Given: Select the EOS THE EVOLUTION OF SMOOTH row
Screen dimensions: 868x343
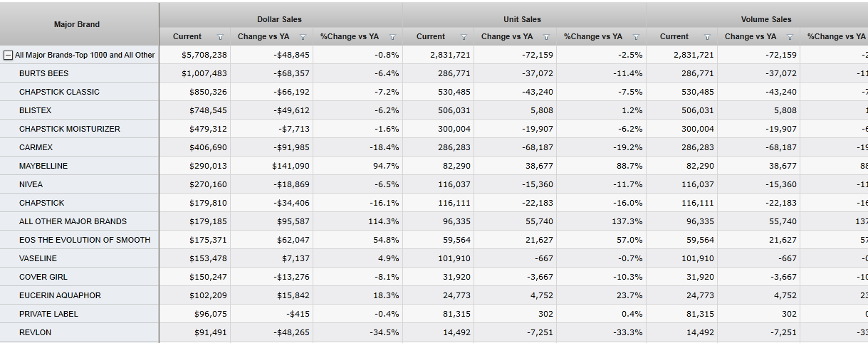Looking at the screenshot, I should click(x=85, y=240).
